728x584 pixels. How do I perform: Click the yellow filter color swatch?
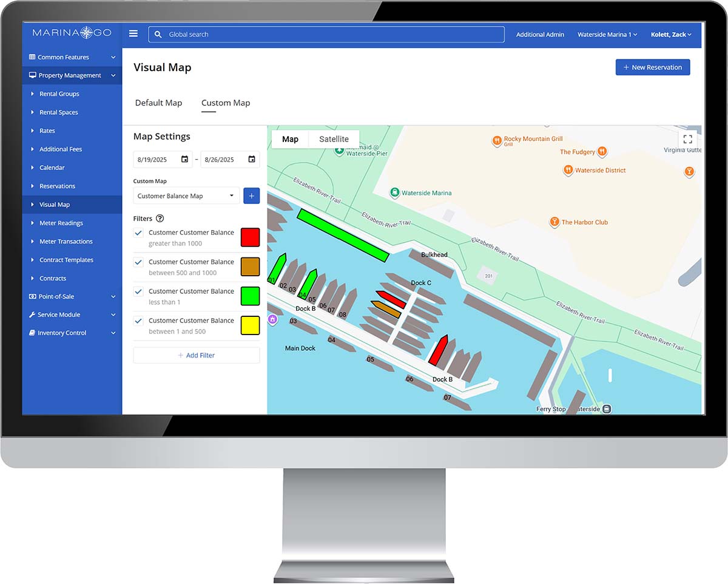[x=250, y=325]
